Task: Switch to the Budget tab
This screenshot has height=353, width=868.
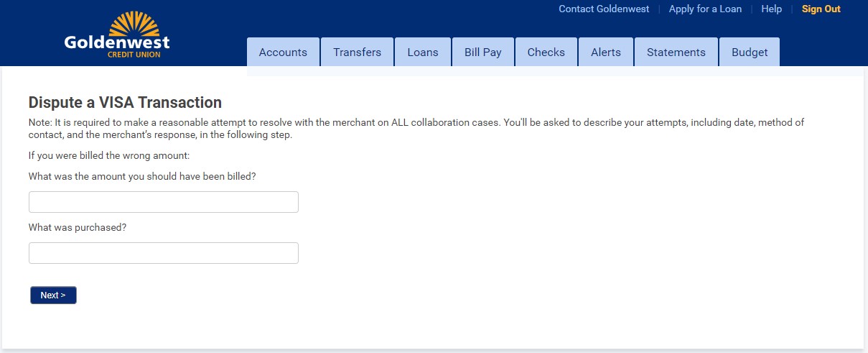Action: (749, 52)
